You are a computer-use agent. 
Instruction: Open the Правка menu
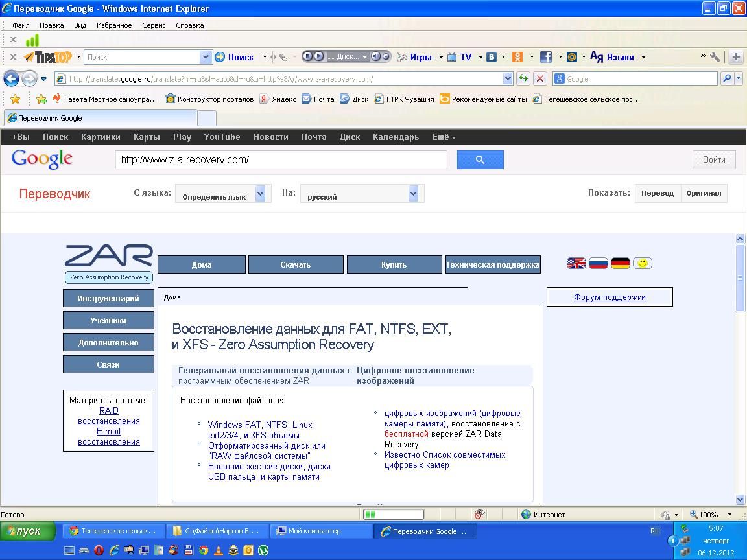coord(51,25)
